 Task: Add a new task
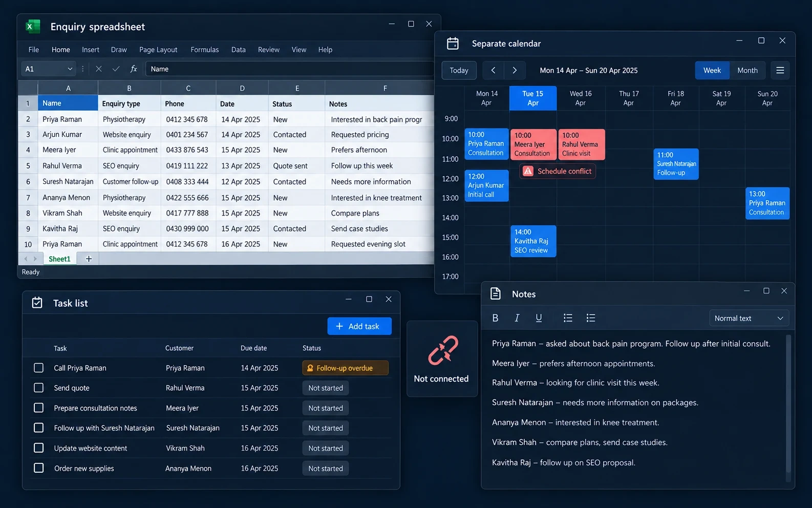[x=359, y=326]
